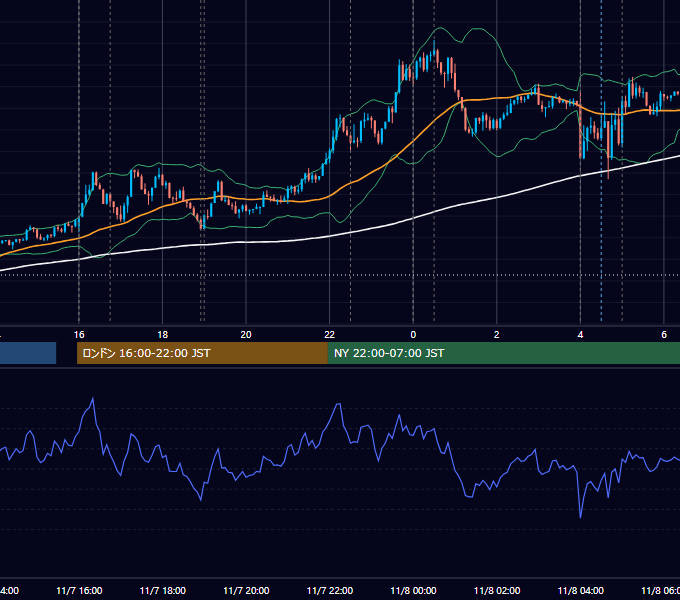Click the 11/8 00:00 date label
The width and height of the screenshot is (680, 600).
(x=413, y=590)
